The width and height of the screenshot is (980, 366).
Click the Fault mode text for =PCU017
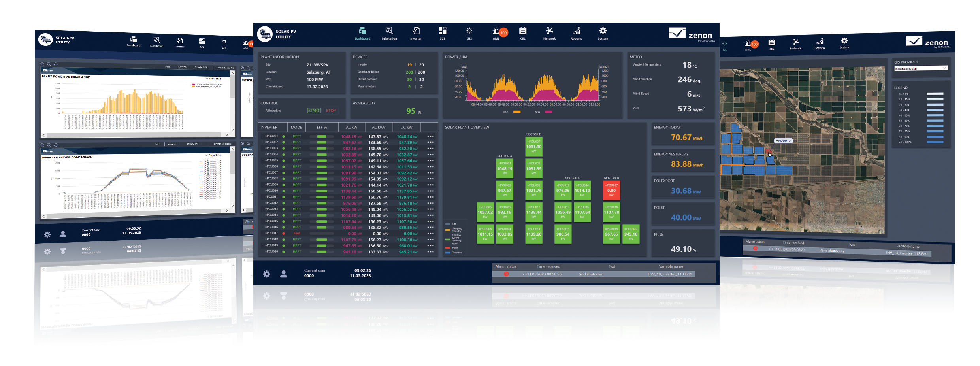point(297,233)
